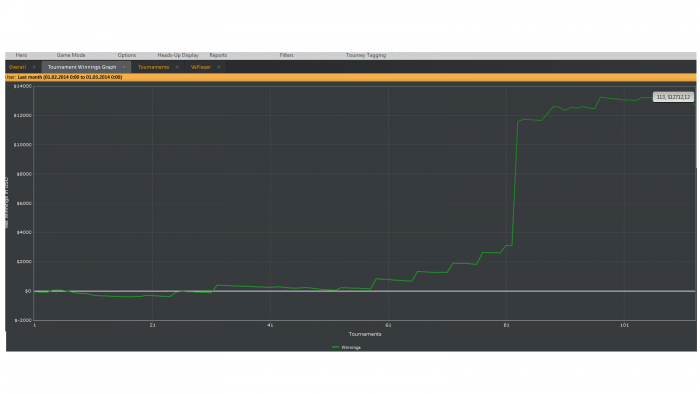Screen dimensions: 700x394
Task: Click the $4000 y-axis label
Action: pyautogui.click(x=24, y=232)
